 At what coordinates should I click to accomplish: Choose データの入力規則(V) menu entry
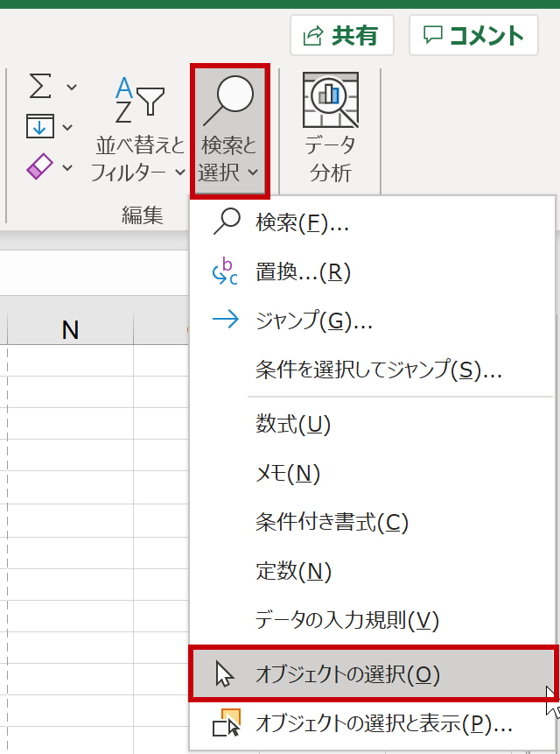tap(346, 621)
